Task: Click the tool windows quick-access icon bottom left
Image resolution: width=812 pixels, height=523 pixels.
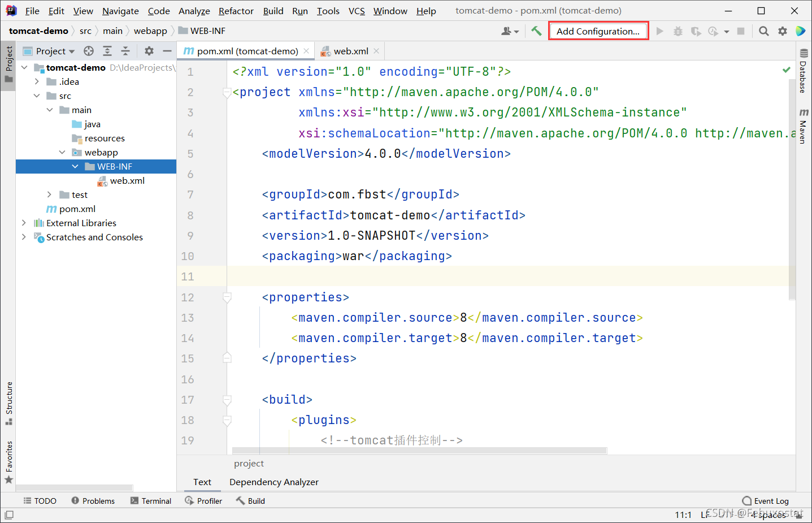Action: coord(9,515)
